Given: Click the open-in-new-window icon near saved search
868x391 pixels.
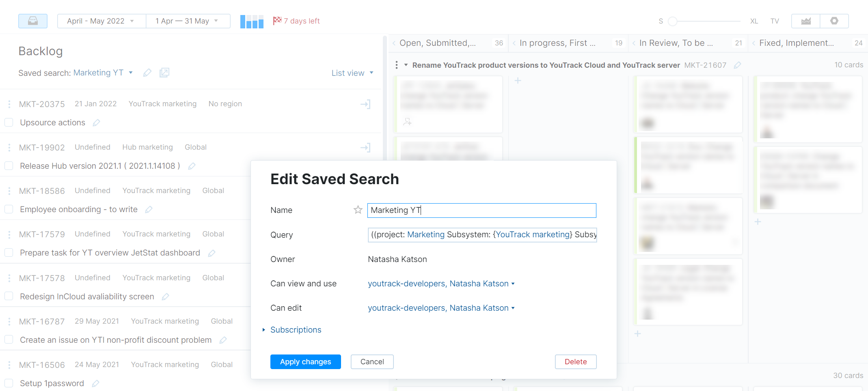Looking at the screenshot, I should click(x=164, y=73).
